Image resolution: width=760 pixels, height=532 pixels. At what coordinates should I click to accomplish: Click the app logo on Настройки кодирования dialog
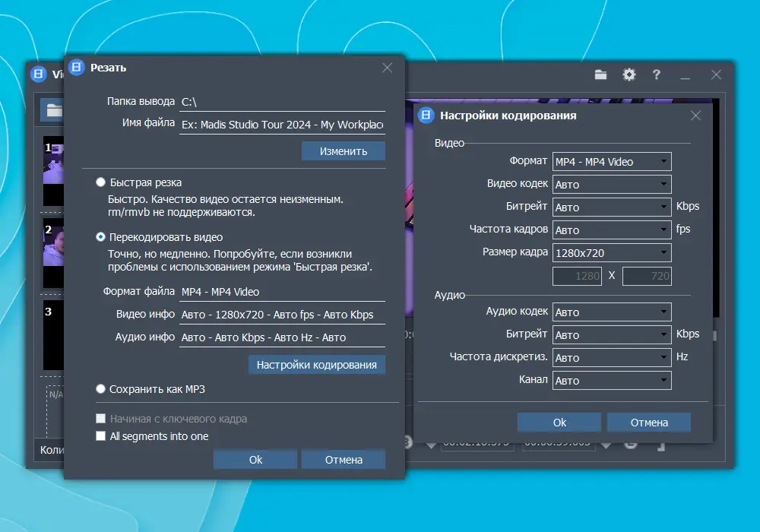426,116
